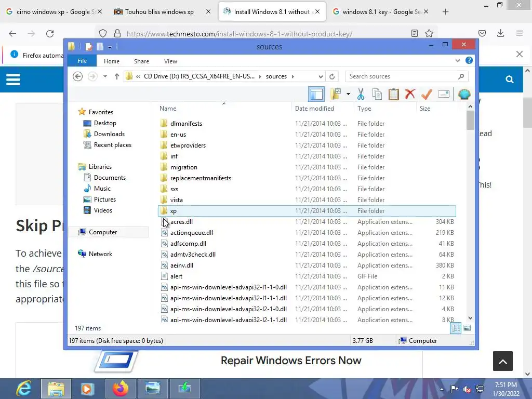Click the Firefox reload button
532x399 pixels.
[50, 34]
